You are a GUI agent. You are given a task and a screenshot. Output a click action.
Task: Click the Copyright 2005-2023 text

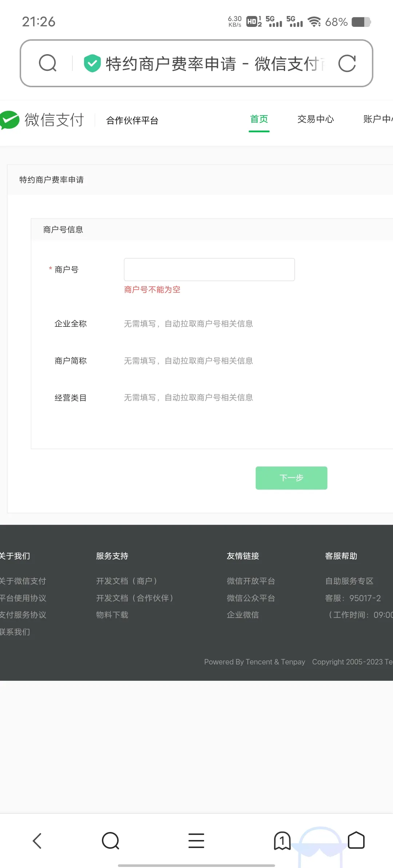[352, 662]
